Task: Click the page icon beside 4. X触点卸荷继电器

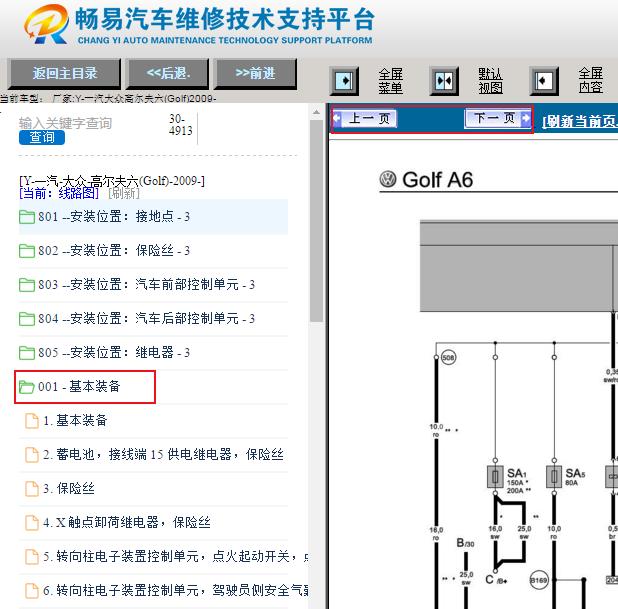Action: (32, 522)
